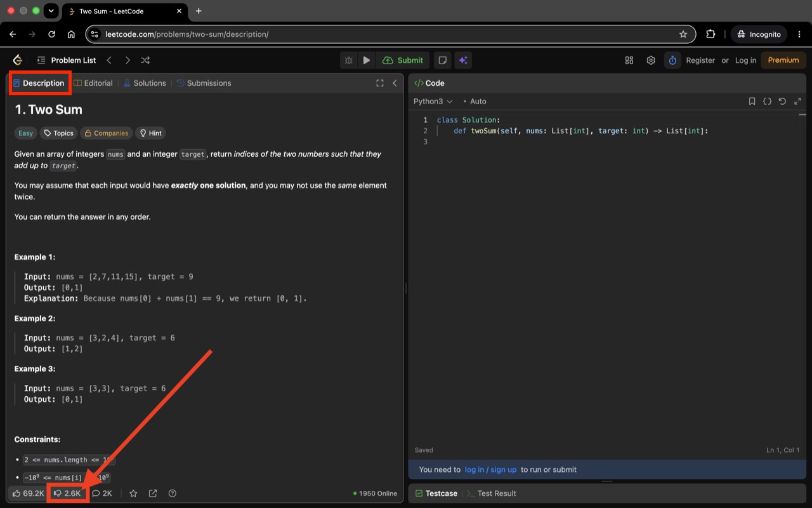Click the Submit button

tap(403, 60)
